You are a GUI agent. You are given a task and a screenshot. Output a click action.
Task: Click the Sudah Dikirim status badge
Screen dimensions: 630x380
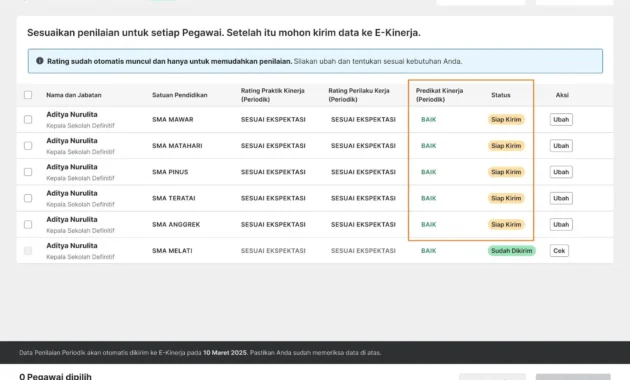(x=511, y=251)
